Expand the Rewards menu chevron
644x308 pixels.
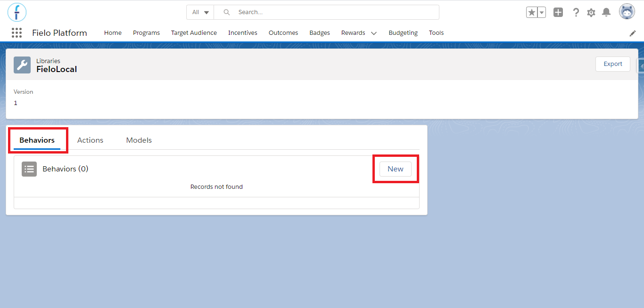(374, 33)
